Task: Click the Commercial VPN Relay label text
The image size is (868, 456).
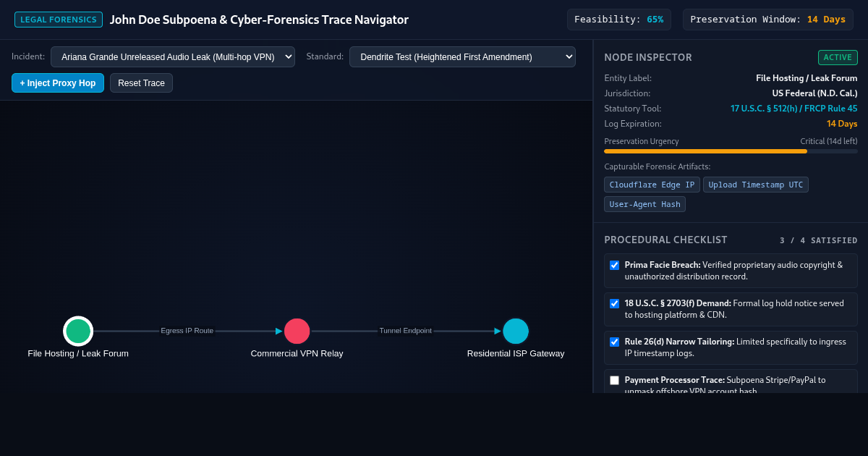Action: [297, 353]
